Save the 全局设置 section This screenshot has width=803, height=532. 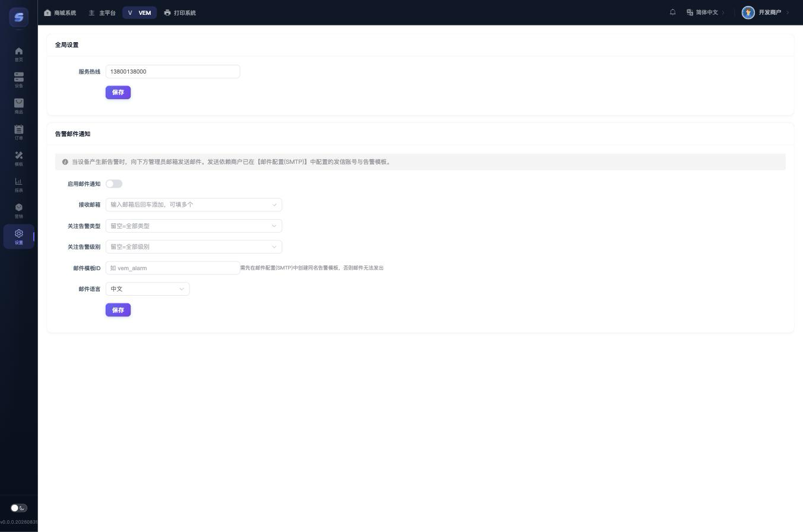coord(118,93)
